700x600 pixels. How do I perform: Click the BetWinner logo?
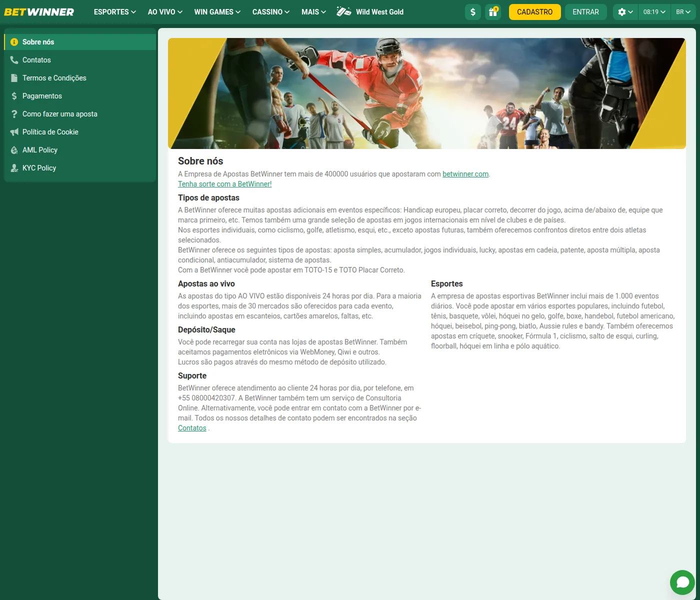(x=39, y=12)
